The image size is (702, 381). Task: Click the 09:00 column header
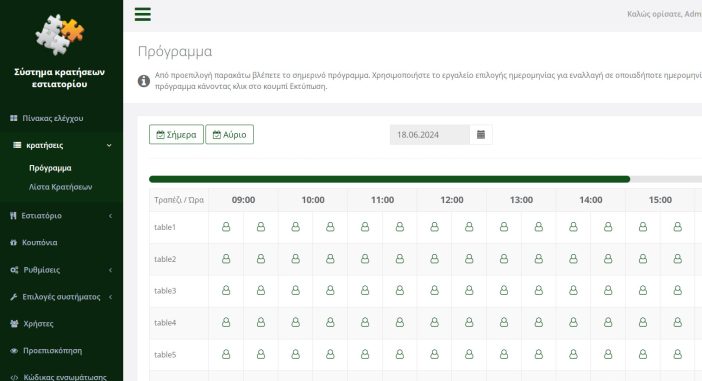[243, 200]
